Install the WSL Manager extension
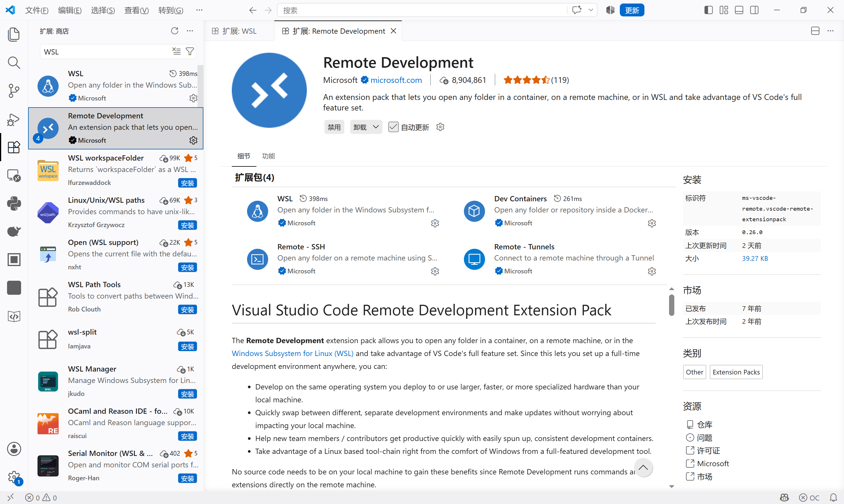The width and height of the screenshot is (844, 504). pyautogui.click(x=188, y=394)
